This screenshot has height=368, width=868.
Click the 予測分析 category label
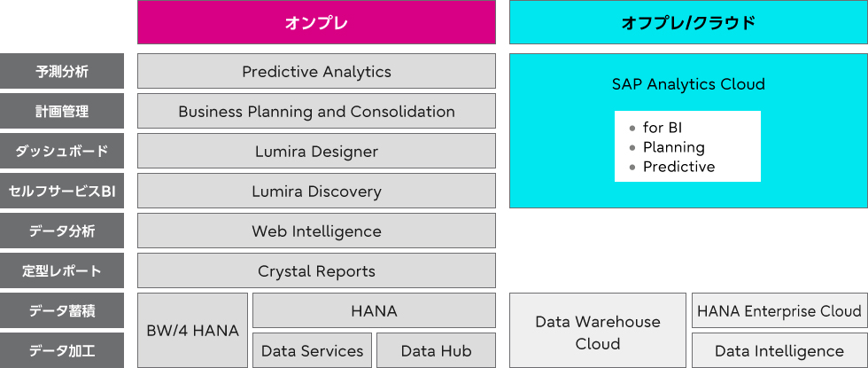(x=62, y=71)
